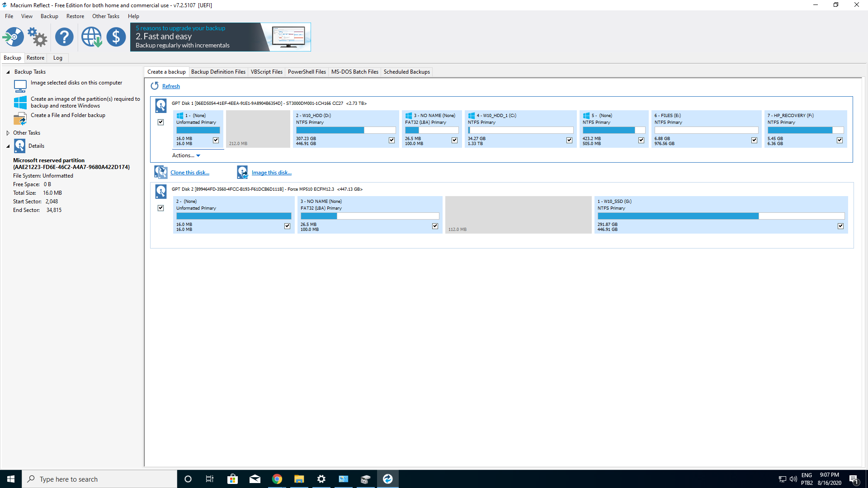Select the 212.0 MB unallocated space
The width and height of the screenshot is (868, 488).
pyautogui.click(x=258, y=129)
